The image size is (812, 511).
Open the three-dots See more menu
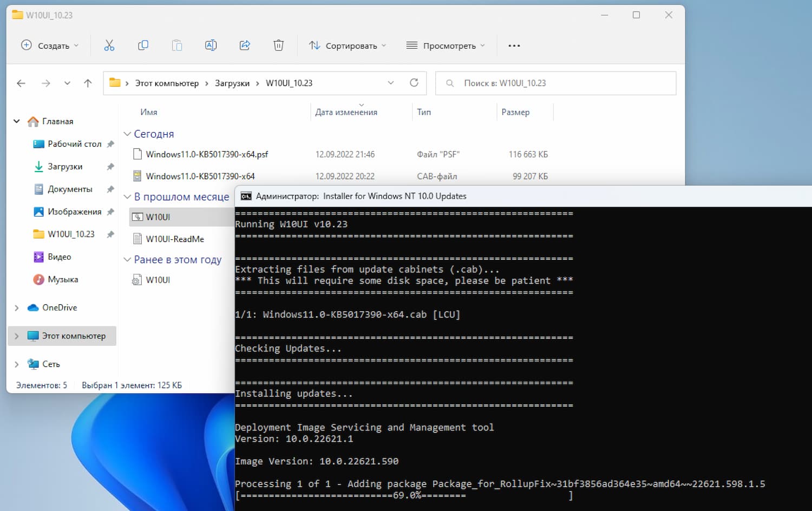click(514, 45)
